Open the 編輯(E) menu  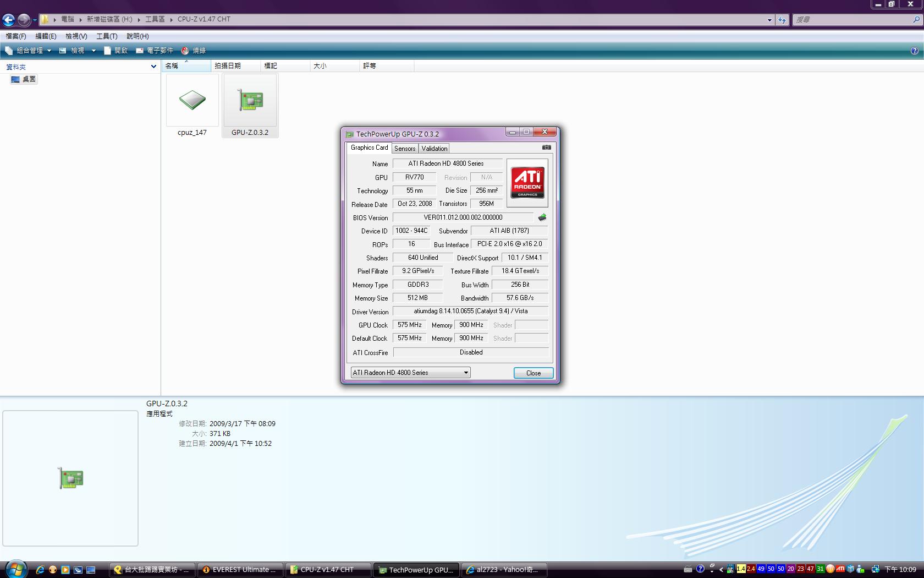pos(46,36)
